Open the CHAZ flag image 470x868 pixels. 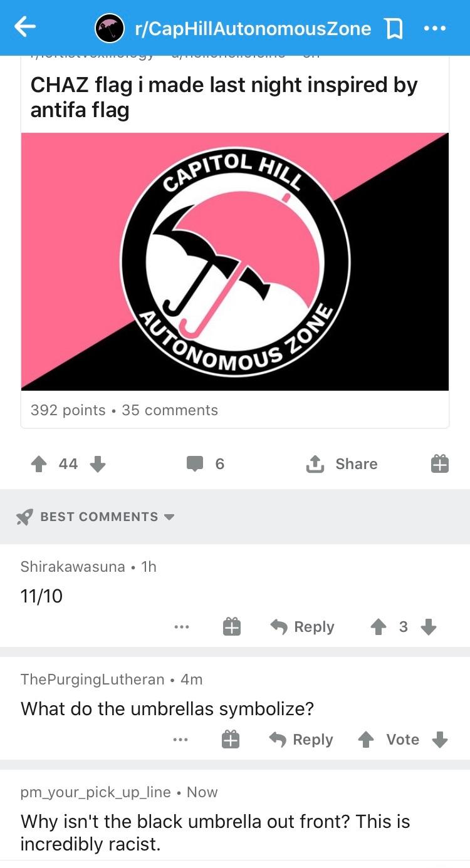(235, 262)
